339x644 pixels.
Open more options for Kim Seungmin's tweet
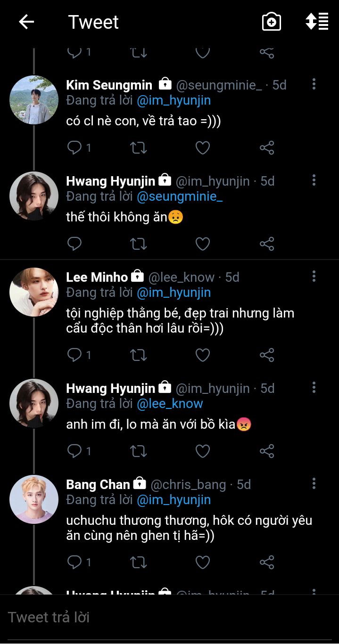pos(314,84)
